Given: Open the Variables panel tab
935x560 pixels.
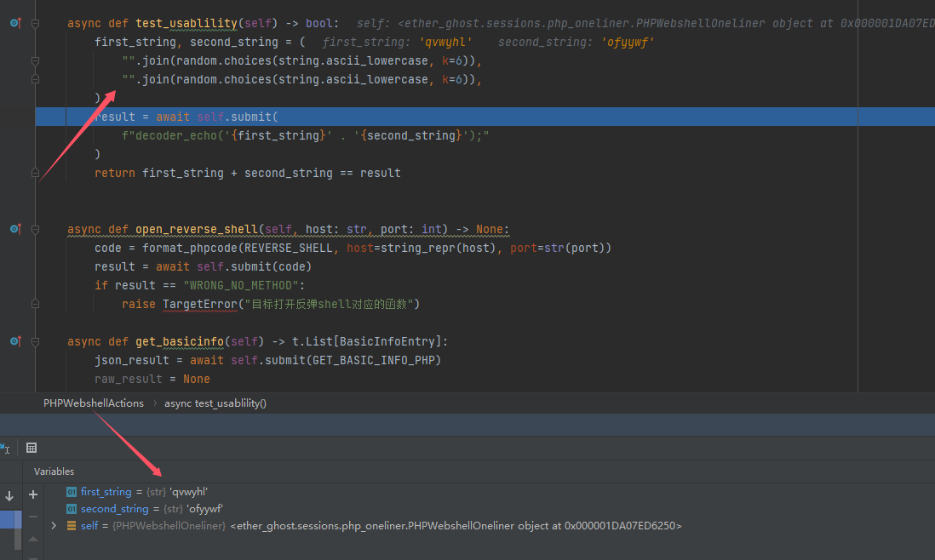Looking at the screenshot, I should pos(54,471).
